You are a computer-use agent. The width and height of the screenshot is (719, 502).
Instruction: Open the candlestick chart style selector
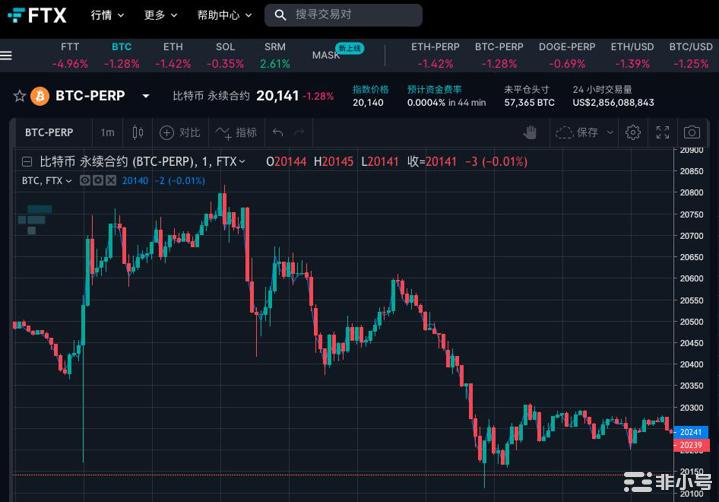tap(138, 132)
